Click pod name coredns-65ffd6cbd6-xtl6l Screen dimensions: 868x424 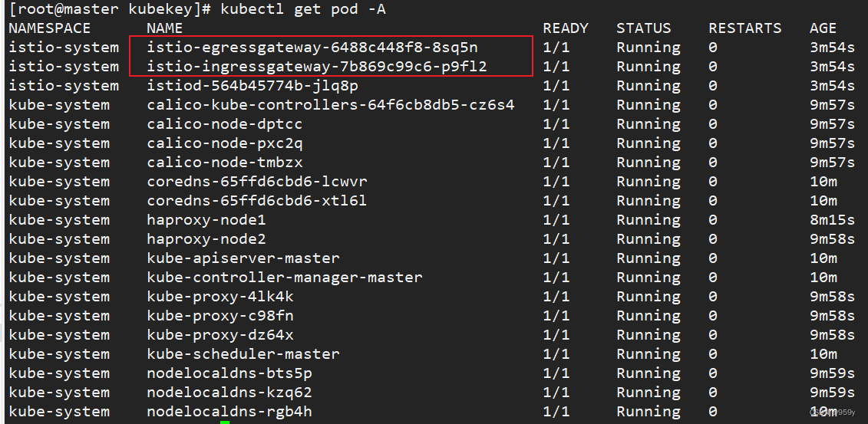(x=257, y=201)
